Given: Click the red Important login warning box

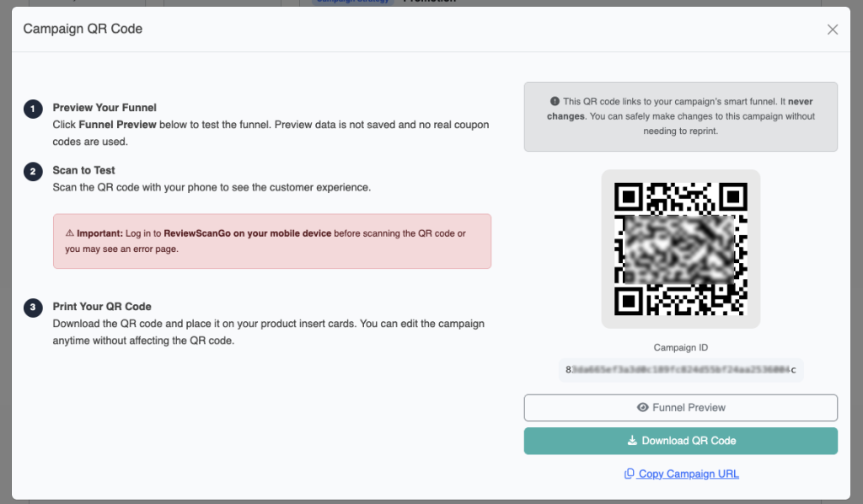Looking at the screenshot, I should pos(271,241).
